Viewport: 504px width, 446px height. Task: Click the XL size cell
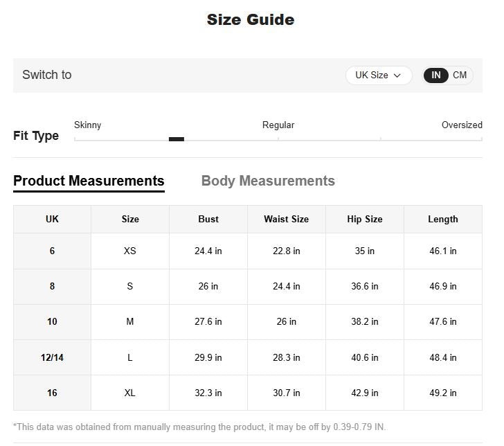[130, 393]
